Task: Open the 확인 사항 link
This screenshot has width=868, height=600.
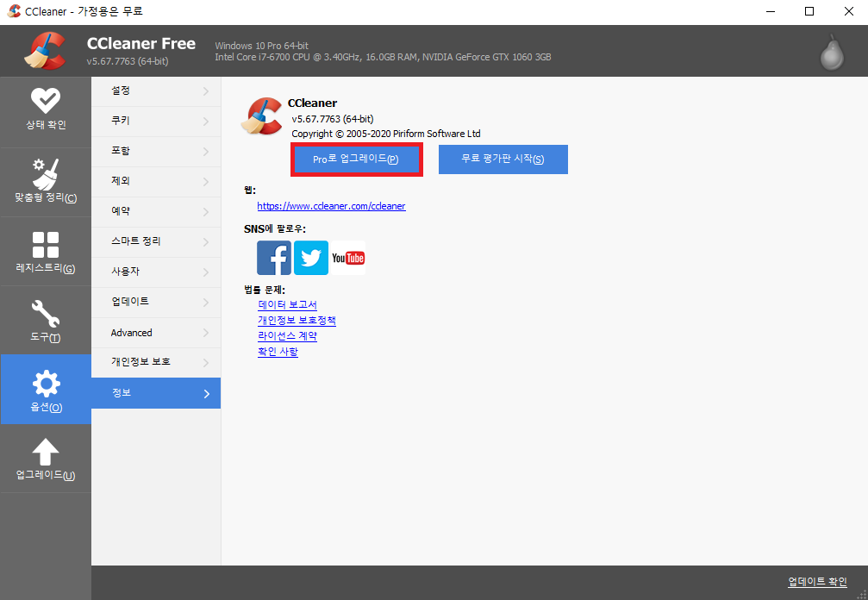Action: tap(278, 352)
